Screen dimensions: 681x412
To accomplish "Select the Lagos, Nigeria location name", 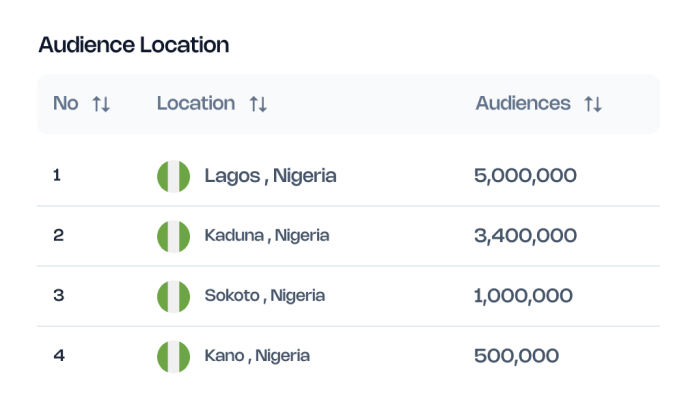I will coord(270,176).
